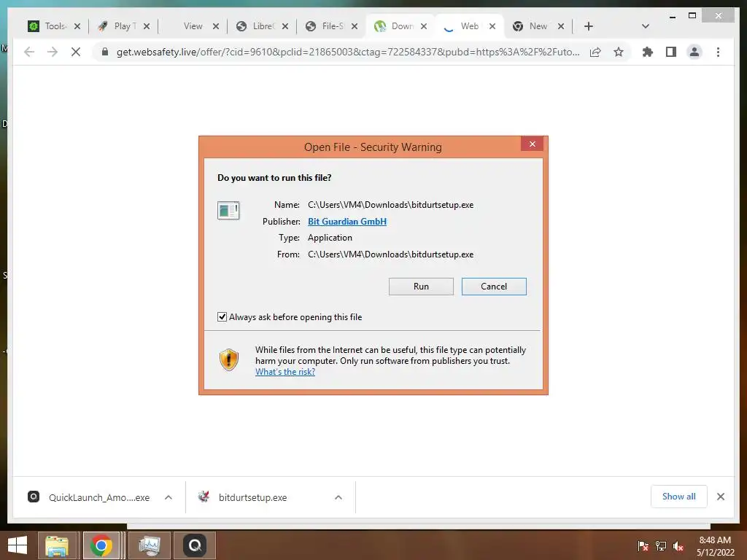
Task: Close the Open File Security Warning dialog
Action: [532, 144]
